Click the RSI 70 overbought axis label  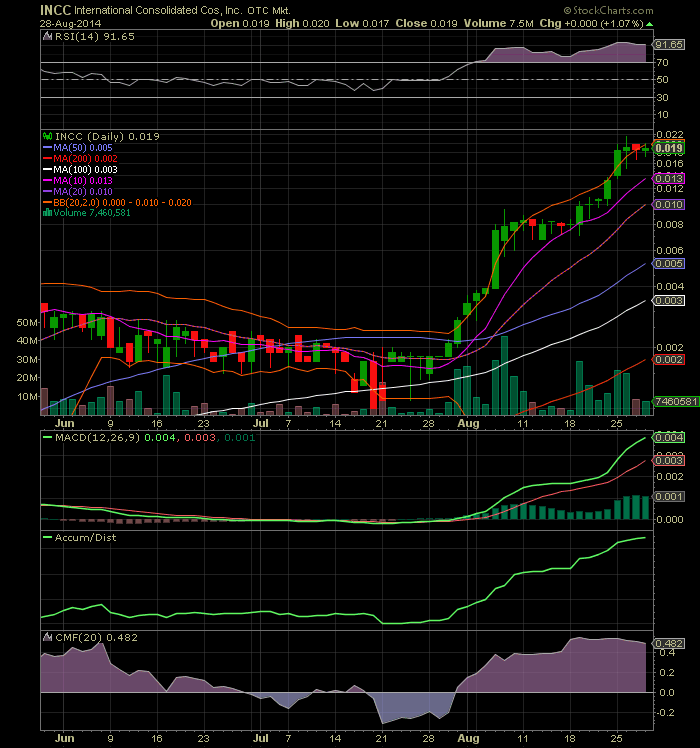click(x=662, y=62)
